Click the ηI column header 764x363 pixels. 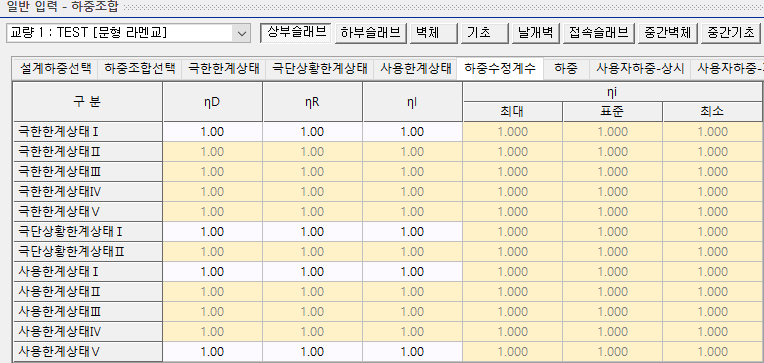pyautogui.click(x=412, y=102)
